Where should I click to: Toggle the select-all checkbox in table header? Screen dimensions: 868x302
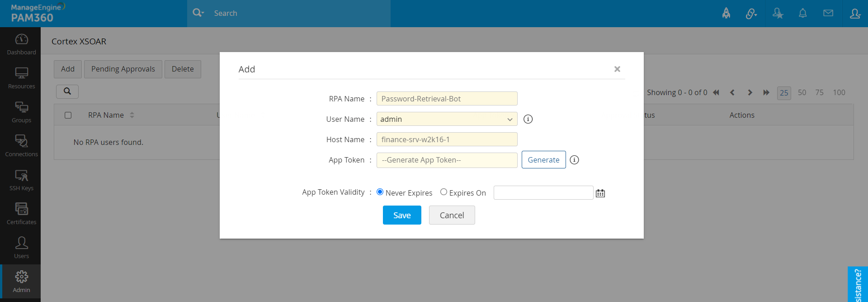pyautogui.click(x=68, y=115)
